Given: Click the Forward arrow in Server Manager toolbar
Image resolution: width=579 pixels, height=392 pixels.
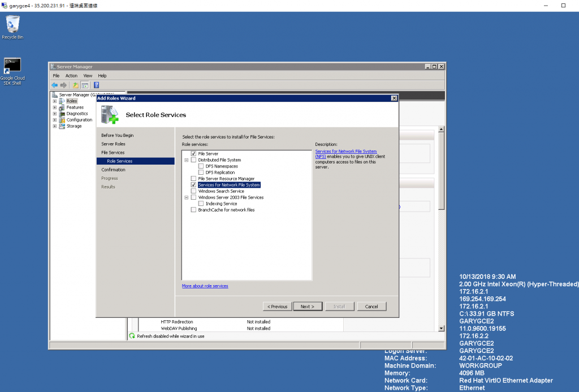Looking at the screenshot, I should 63,85.
